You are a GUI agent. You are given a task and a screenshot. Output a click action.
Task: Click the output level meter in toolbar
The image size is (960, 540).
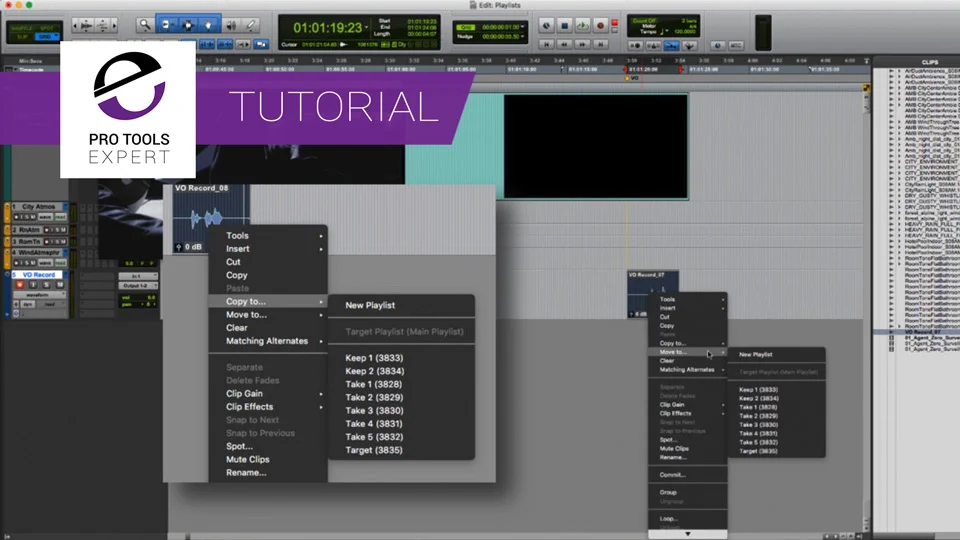click(763, 32)
